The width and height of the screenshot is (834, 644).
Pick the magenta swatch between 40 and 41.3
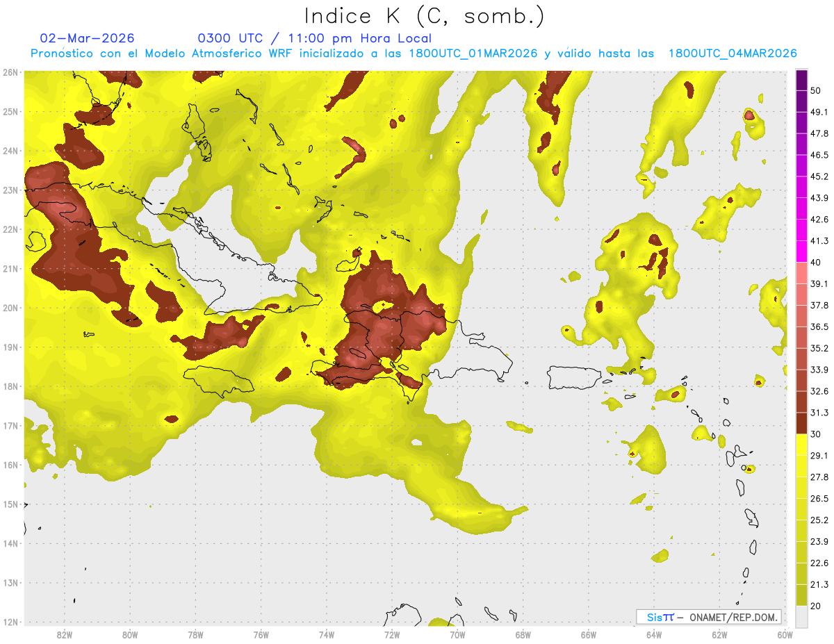point(801,251)
